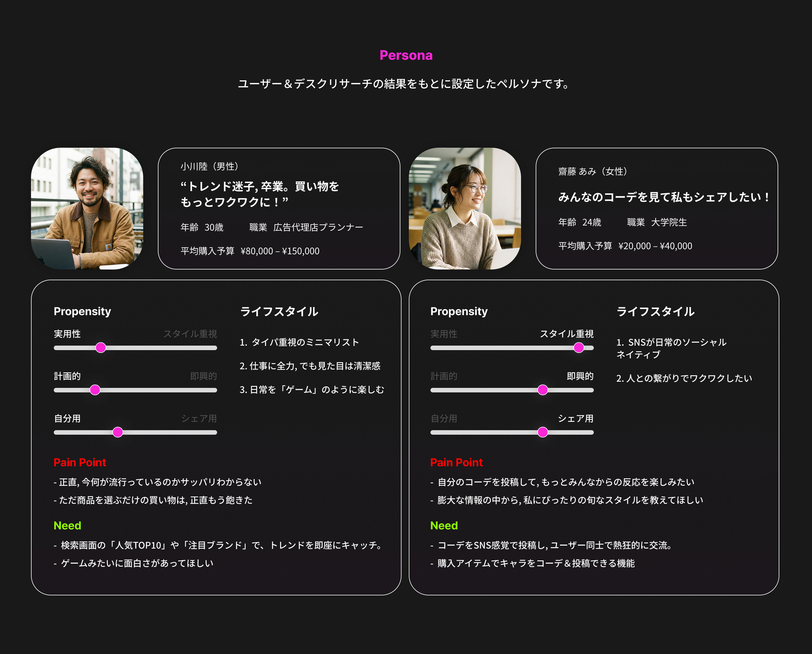Click the スタイル重視 slider knob for 齋藤あみ
Viewport: 812px width, 654px height.
578,347
